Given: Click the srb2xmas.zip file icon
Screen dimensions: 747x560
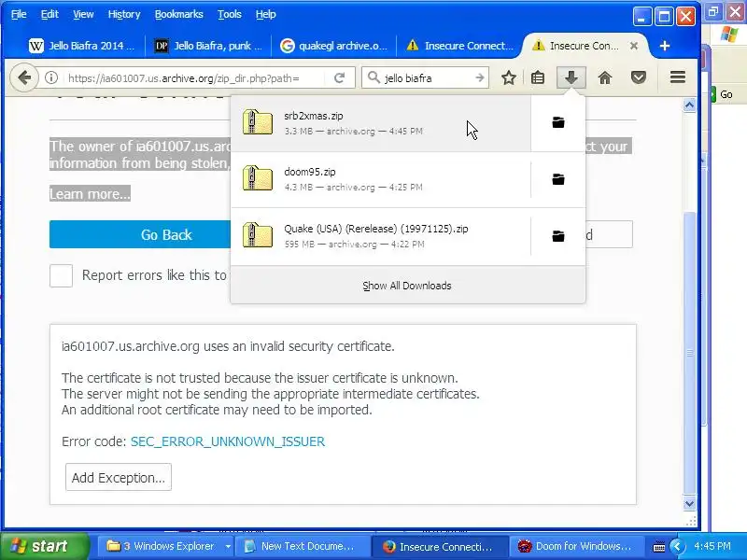Looking at the screenshot, I should 258,122.
